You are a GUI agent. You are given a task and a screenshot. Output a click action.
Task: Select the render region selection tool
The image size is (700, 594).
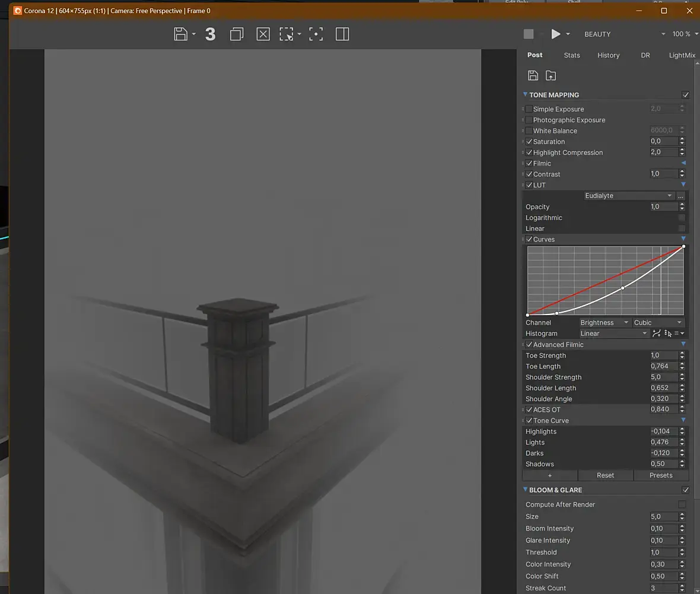(x=287, y=34)
